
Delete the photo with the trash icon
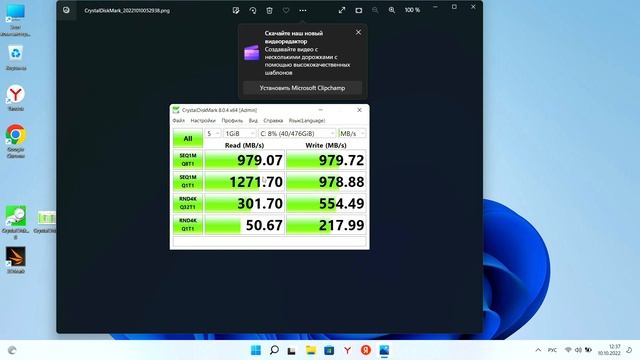[x=269, y=11]
